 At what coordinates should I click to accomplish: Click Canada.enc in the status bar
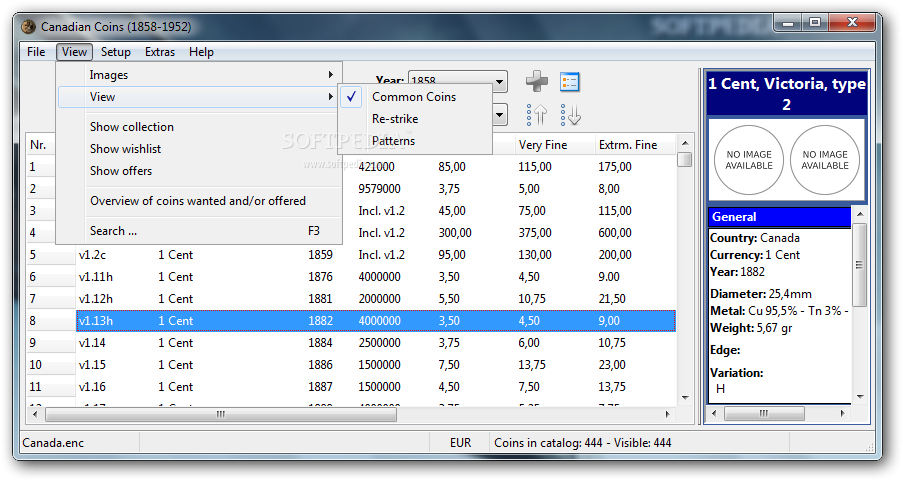[x=53, y=442]
